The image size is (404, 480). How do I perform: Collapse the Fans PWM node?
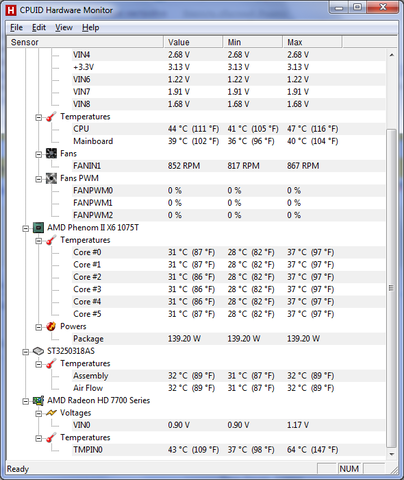pos(39,179)
